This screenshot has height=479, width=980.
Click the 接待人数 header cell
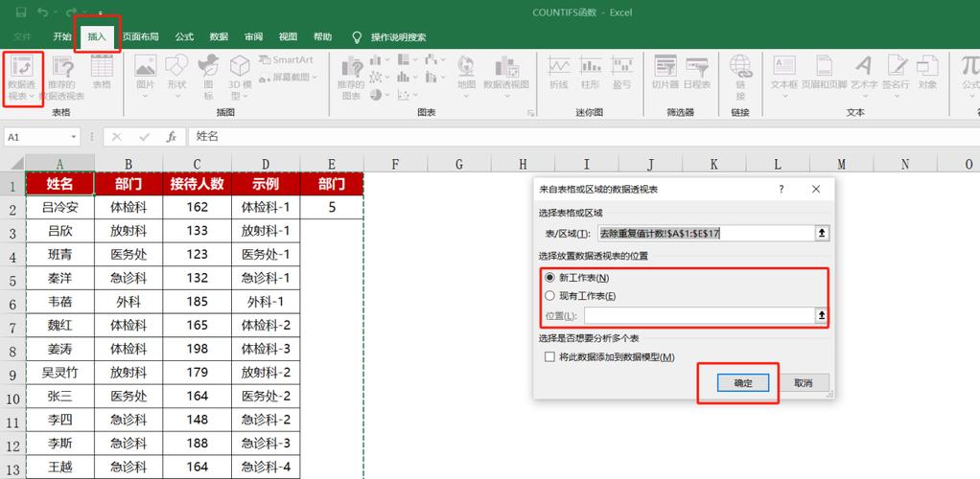click(197, 184)
